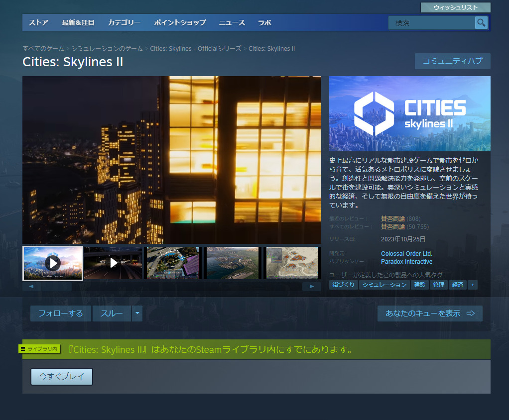Click the search magnifier icon
Viewport: 509px width, 420px height.
[481, 23]
